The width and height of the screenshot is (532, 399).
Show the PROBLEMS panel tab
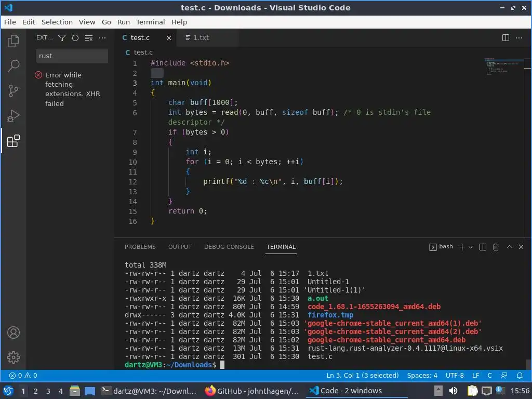pos(140,247)
